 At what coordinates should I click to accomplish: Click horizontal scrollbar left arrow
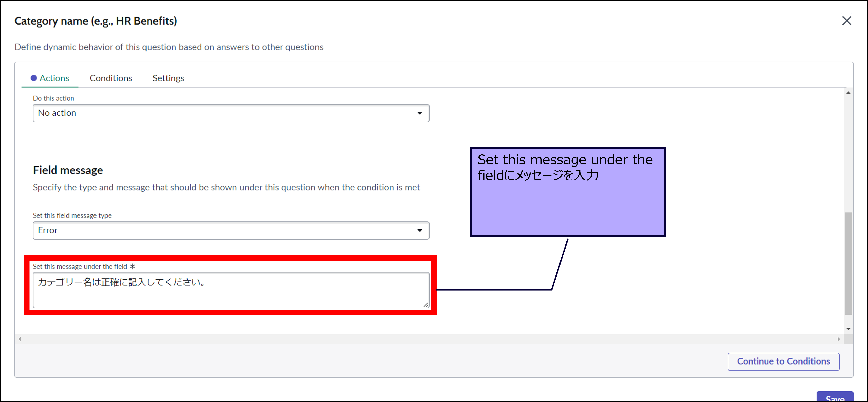20,339
